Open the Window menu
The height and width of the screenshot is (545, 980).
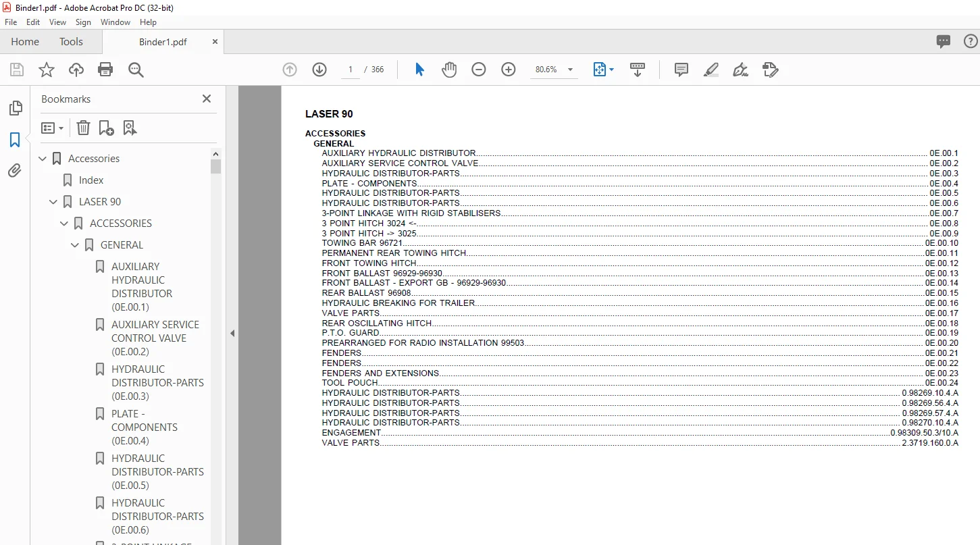(115, 22)
